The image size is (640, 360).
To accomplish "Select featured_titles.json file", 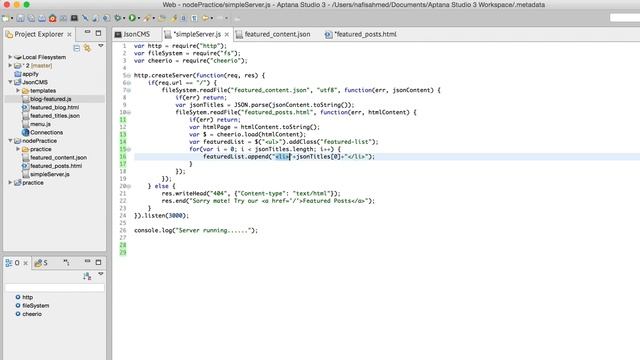I will click(x=55, y=116).
